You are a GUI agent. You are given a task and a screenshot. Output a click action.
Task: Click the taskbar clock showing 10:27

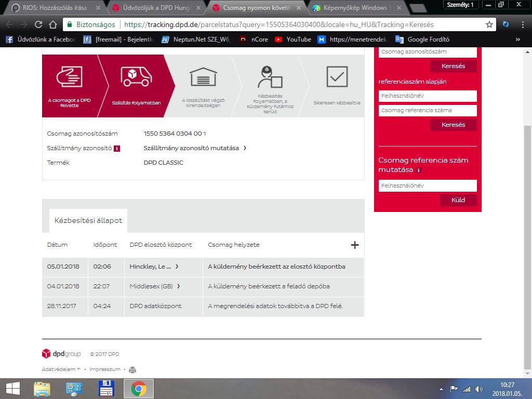(507, 389)
